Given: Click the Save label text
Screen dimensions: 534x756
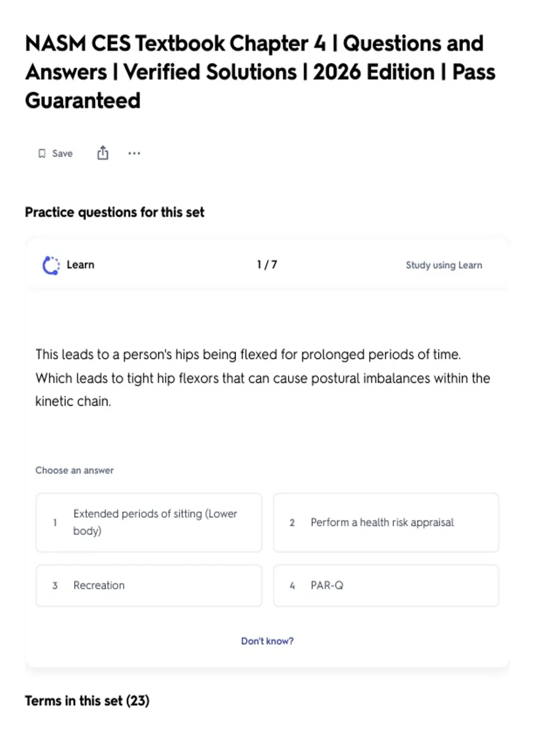Looking at the screenshot, I should (62, 153).
